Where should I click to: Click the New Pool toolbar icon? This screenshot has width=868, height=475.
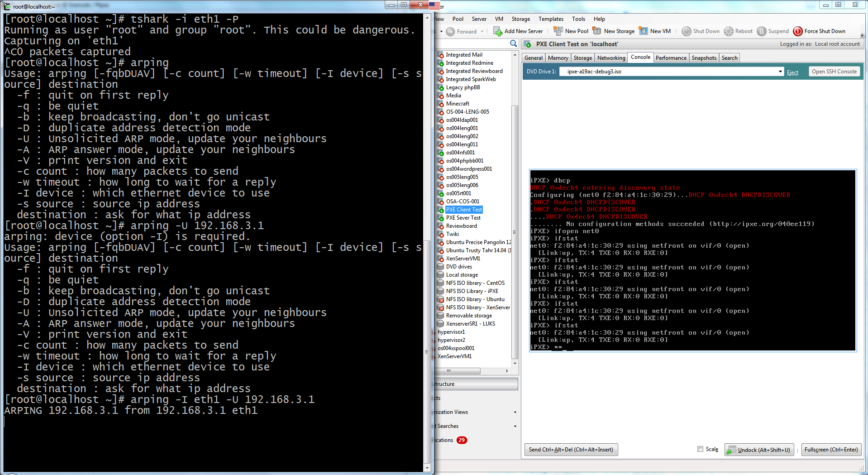tap(558, 31)
